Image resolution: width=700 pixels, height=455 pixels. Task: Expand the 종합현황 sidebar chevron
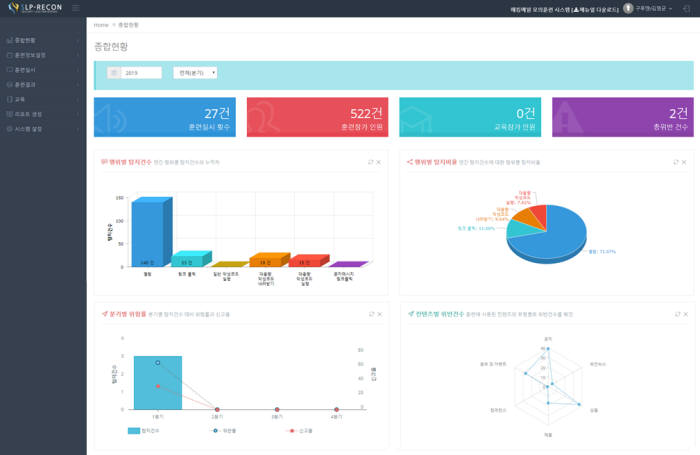[78, 40]
